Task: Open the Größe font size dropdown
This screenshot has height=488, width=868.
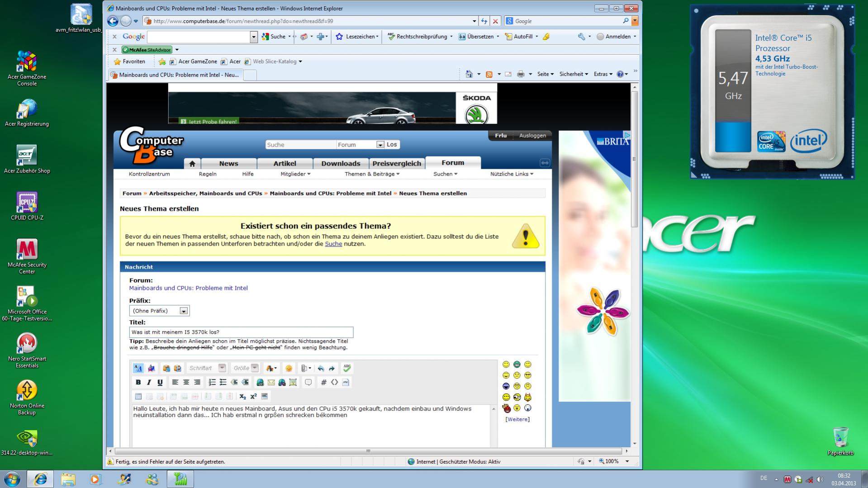Action: pos(245,368)
